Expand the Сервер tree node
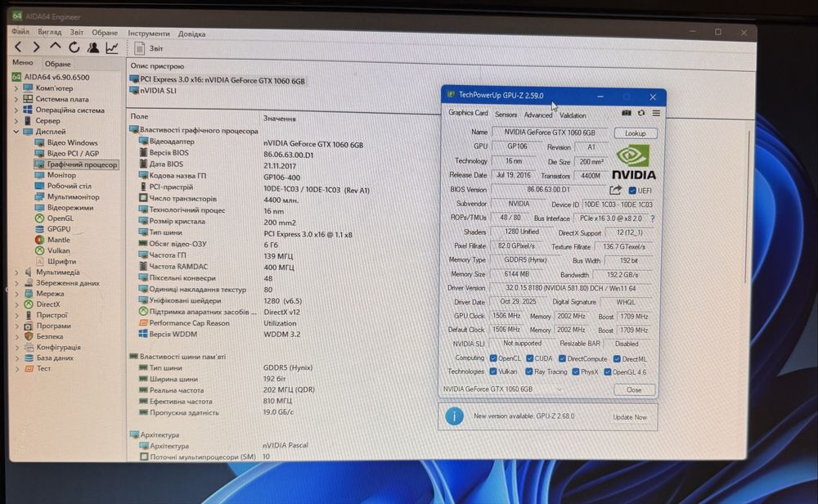818x504 pixels. (16, 121)
